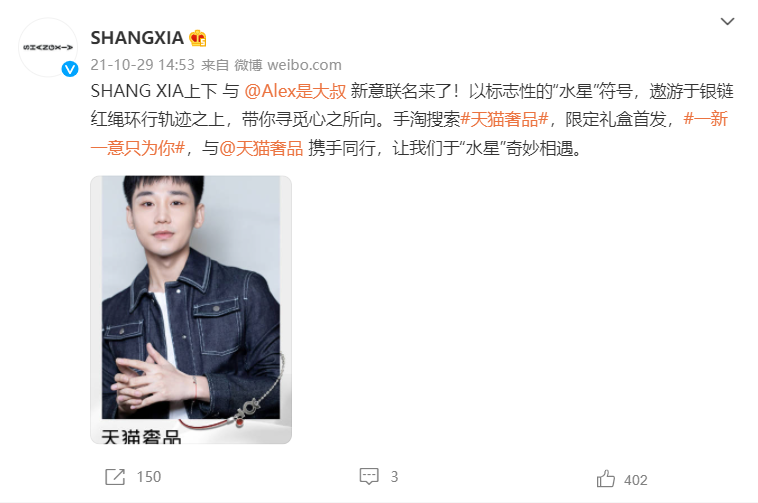The height and width of the screenshot is (503, 758).
Task: Click the 天猫奢品 caption on image
Action: [141, 436]
